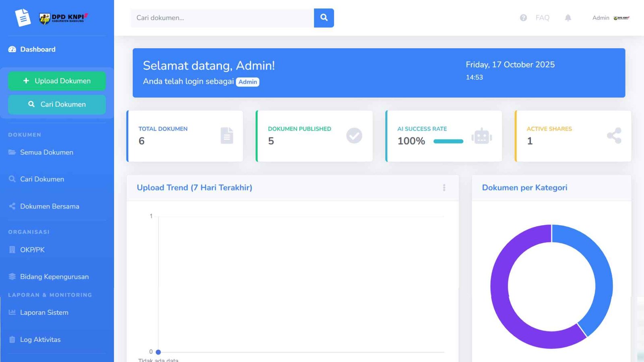Click the help question mark icon
Viewport: 644px width, 362px height.
click(x=523, y=18)
